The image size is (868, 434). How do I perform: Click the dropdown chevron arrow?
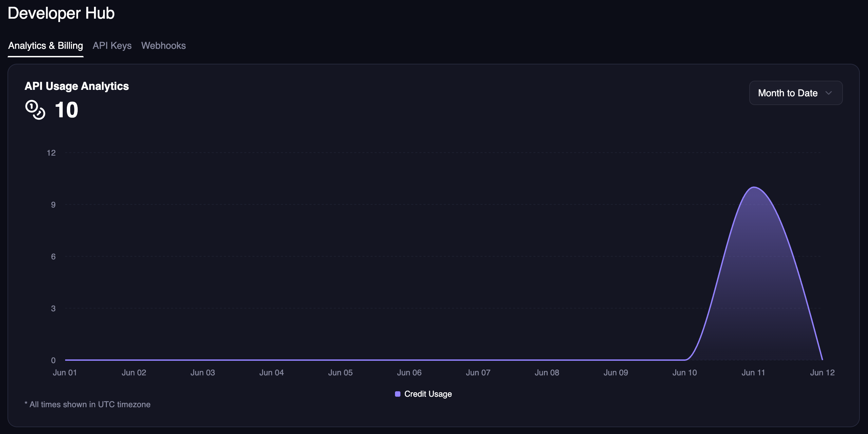click(x=828, y=93)
